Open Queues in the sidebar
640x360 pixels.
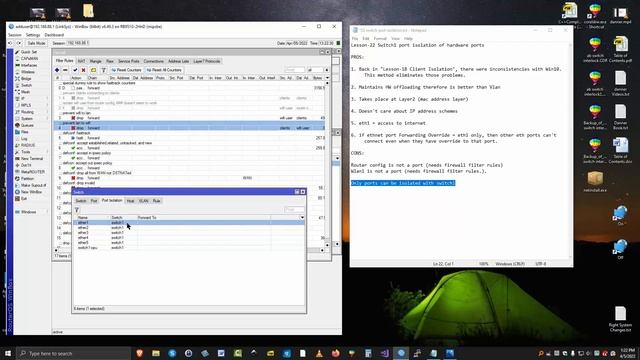(x=27, y=125)
